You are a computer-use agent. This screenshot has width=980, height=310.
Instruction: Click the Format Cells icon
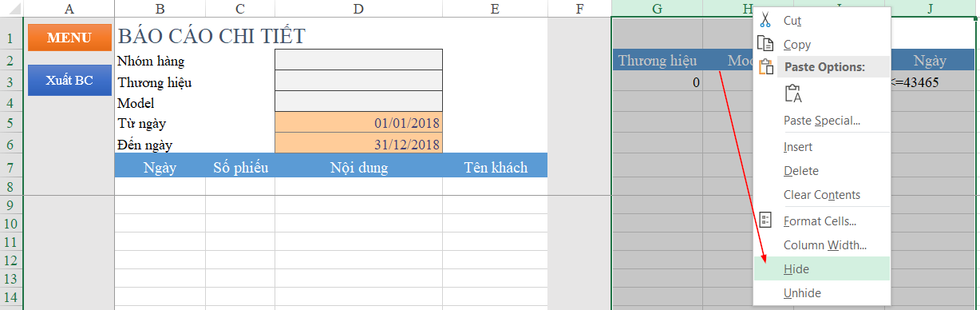pos(765,221)
